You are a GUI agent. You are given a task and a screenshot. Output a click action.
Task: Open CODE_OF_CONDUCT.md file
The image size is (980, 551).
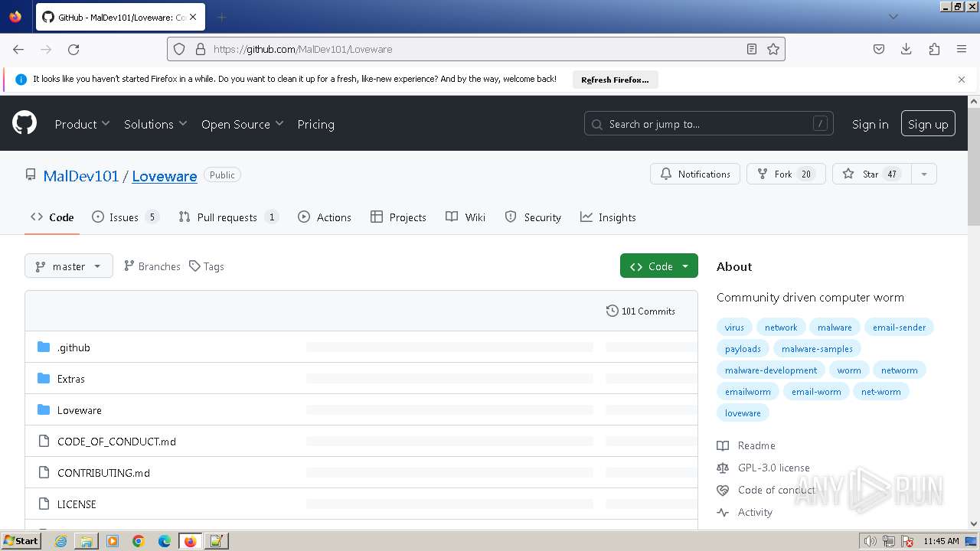pos(116,442)
